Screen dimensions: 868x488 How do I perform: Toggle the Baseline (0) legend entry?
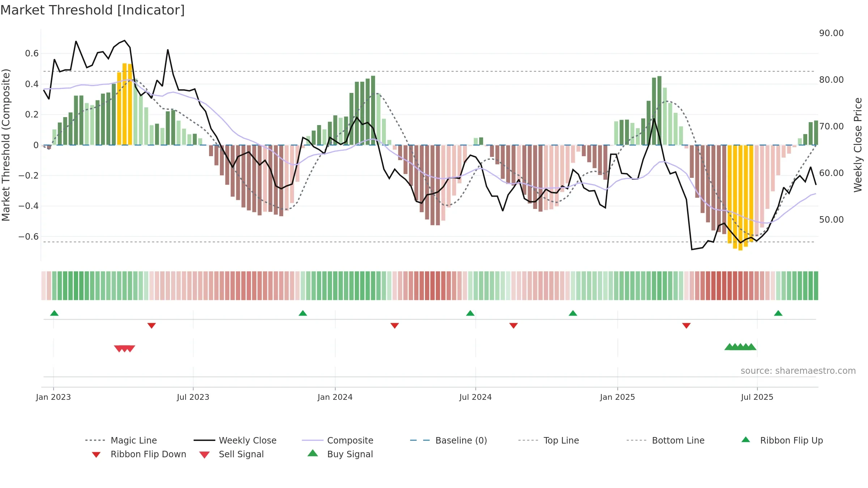point(448,440)
